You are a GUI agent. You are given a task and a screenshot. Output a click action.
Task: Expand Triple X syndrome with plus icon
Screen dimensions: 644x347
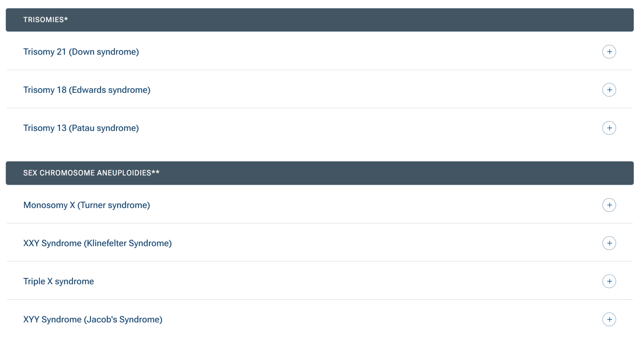609,281
